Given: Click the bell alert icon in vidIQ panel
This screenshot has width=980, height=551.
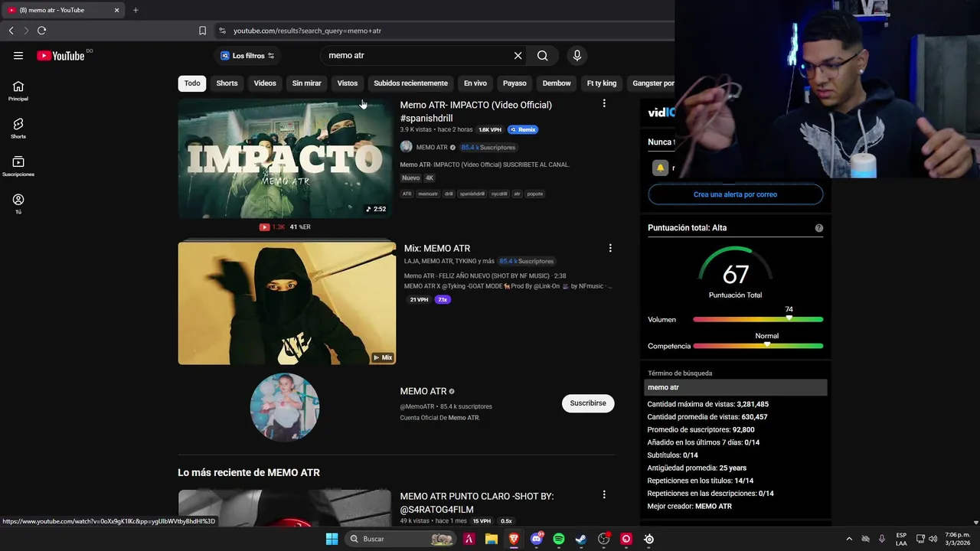Looking at the screenshot, I should pos(660,168).
